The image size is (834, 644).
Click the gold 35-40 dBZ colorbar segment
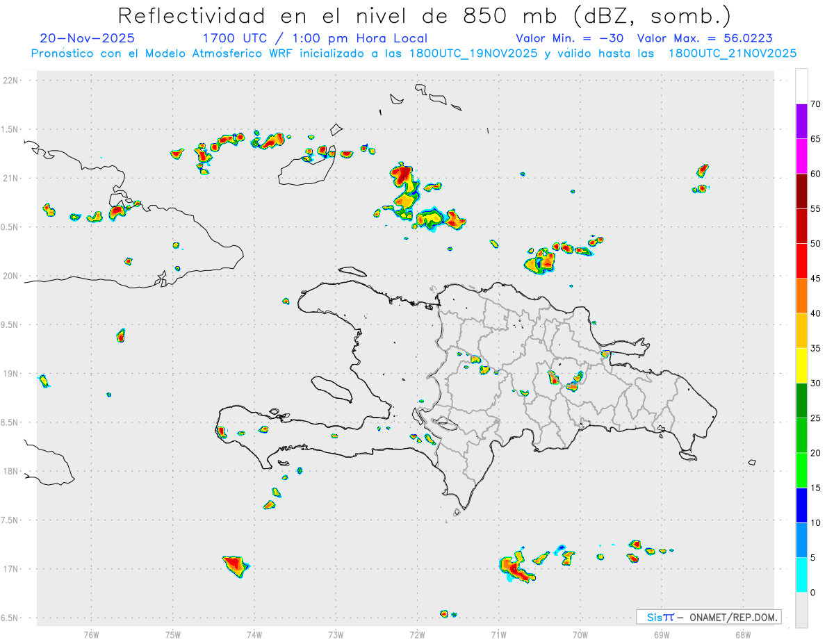click(x=801, y=331)
